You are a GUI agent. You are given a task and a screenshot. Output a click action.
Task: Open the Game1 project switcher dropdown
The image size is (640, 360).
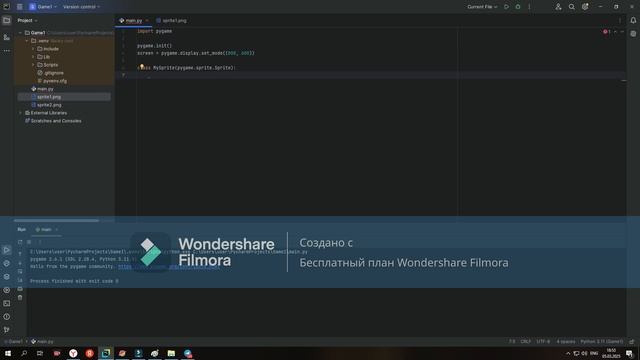43,7
